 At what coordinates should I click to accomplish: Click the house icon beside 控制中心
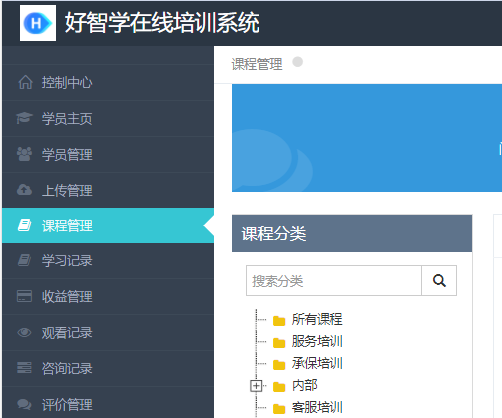pos(25,82)
